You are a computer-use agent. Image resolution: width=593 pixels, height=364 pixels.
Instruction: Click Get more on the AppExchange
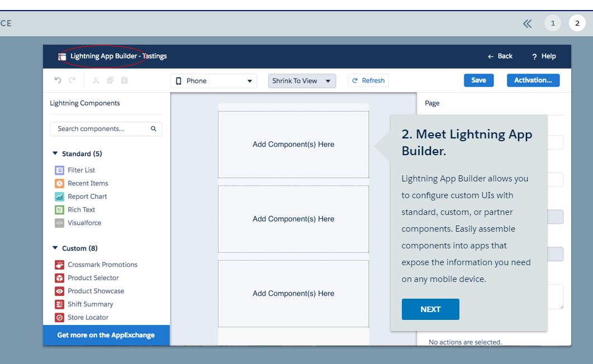(x=106, y=335)
